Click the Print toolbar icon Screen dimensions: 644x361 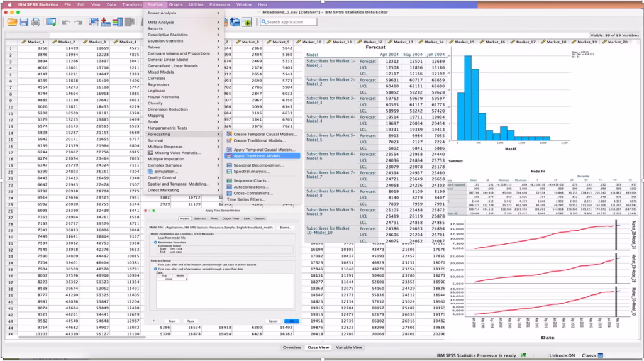36,22
